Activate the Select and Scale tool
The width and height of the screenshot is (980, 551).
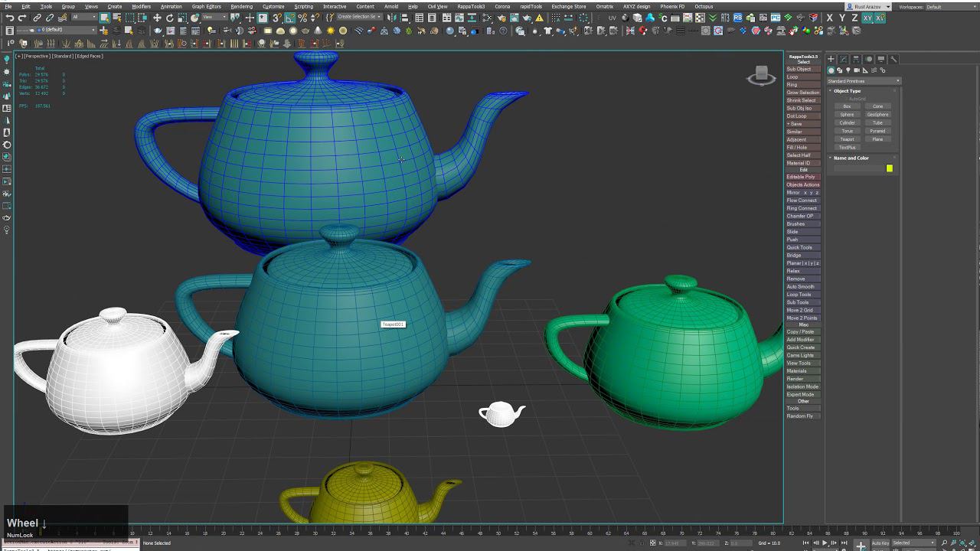[182, 18]
